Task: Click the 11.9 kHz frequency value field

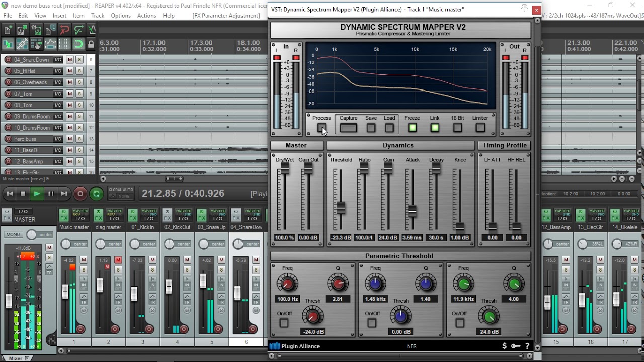Action: point(463,299)
